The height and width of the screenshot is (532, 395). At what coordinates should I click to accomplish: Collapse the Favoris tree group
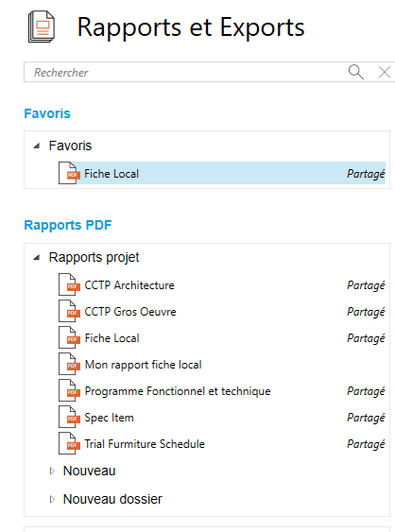(37, 146)
